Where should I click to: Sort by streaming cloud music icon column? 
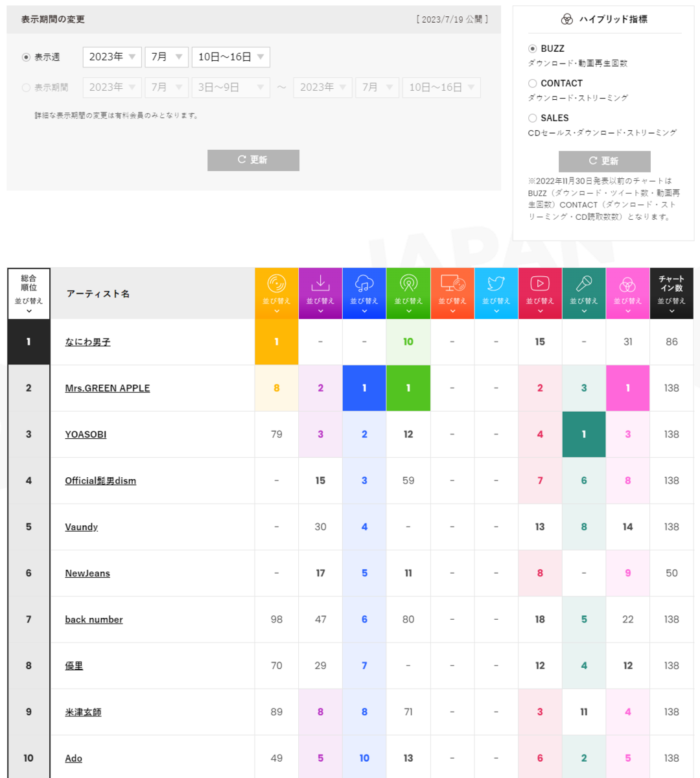coord(364,293)
